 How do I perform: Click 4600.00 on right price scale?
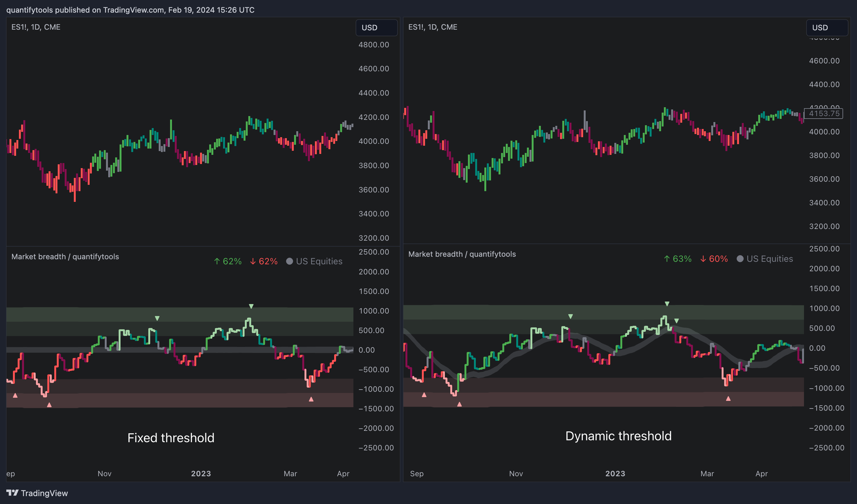(824, 61)
